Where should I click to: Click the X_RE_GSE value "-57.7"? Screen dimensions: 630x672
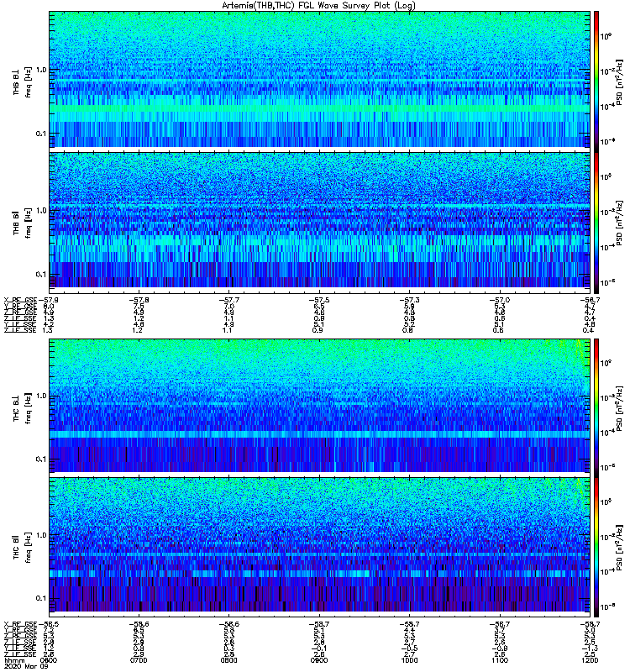(229, 301)
